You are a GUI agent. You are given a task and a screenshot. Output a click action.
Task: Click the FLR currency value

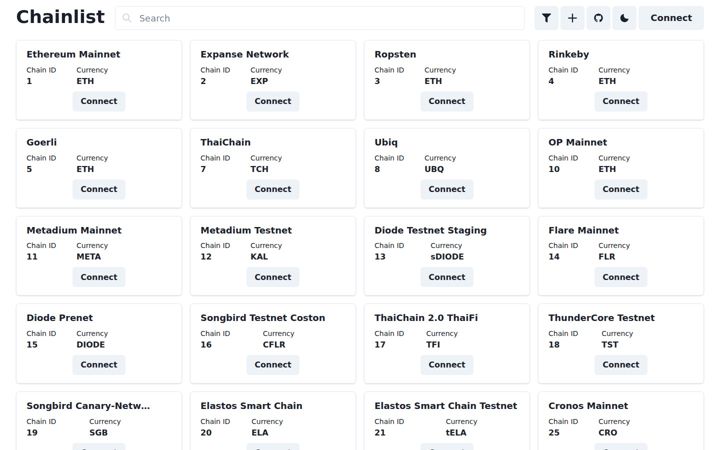607,257
